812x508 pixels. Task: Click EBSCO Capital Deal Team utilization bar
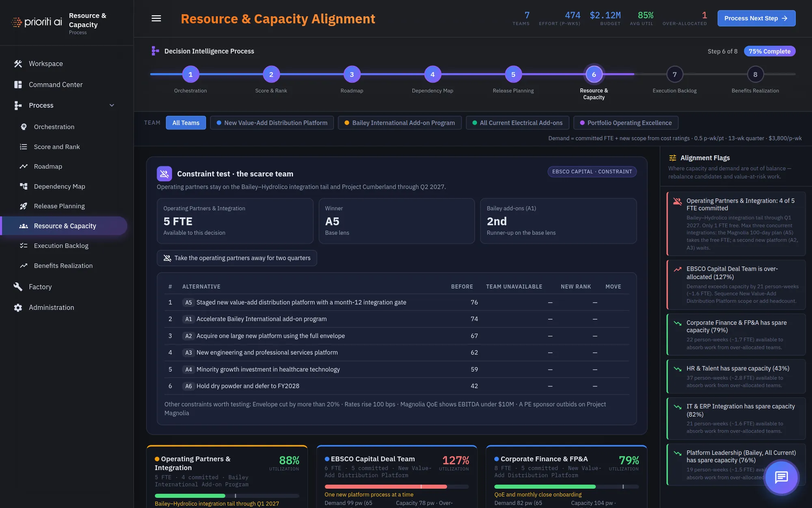click(x=397, y=486)
